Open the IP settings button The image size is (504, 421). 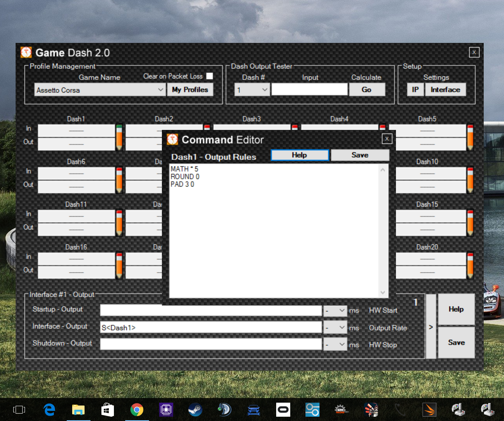415,90
